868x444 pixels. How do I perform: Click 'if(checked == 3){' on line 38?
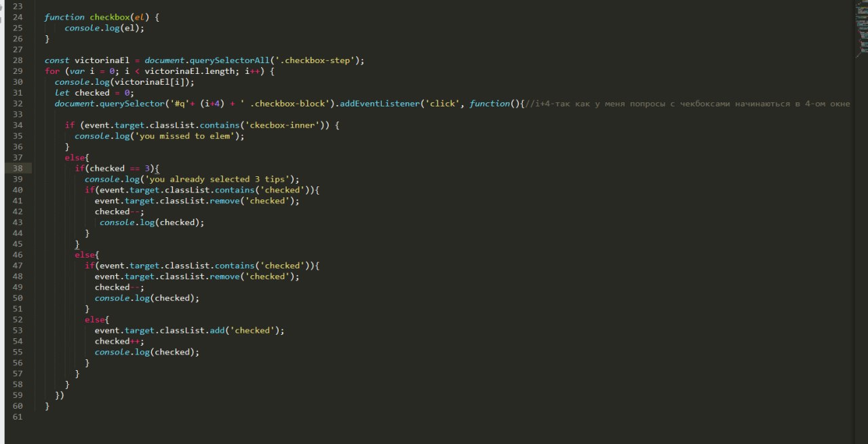pos(117,168)
